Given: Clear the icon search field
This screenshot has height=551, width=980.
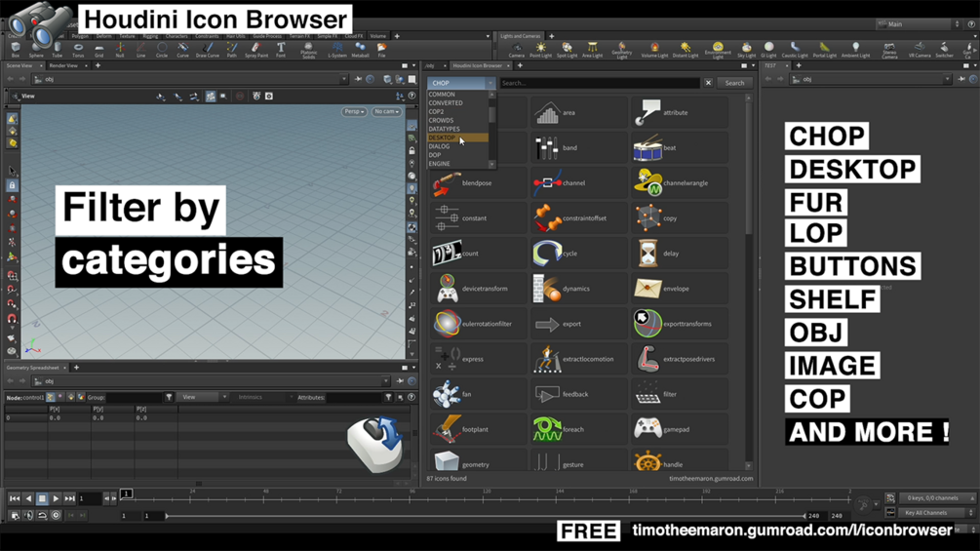Looking at the screenshot, I should point(708,83).
